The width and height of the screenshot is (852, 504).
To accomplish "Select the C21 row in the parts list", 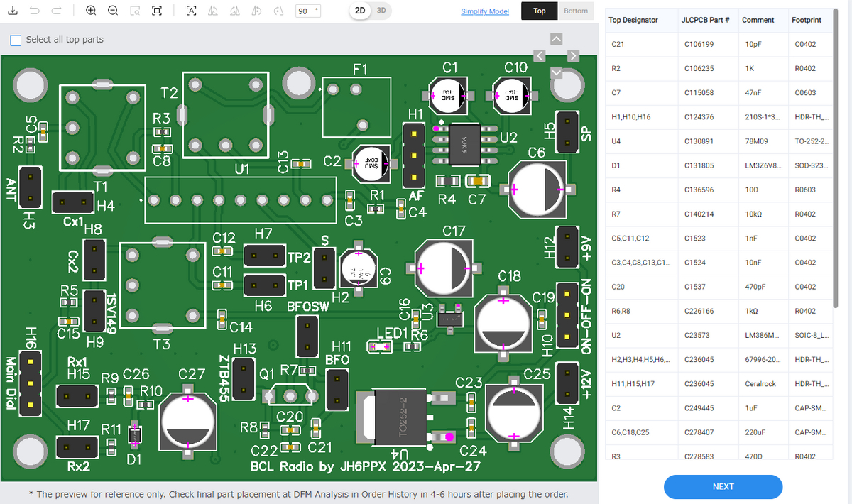I will click(x=719, y=44).
